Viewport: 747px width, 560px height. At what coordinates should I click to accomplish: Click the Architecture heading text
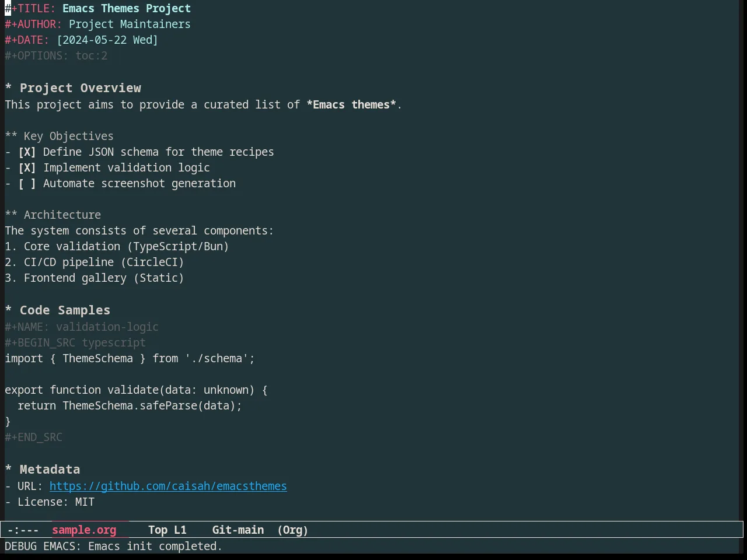(x=62, y=215)
